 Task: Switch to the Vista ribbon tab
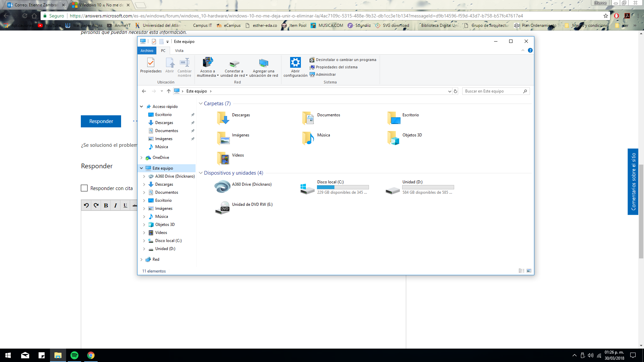pos(179,51)
